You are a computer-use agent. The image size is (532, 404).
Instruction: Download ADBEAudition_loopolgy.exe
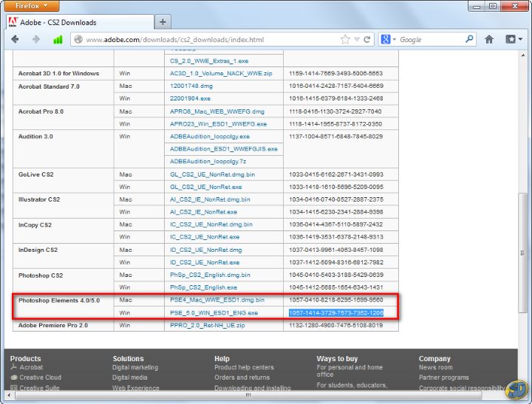[x=210, y=137]
